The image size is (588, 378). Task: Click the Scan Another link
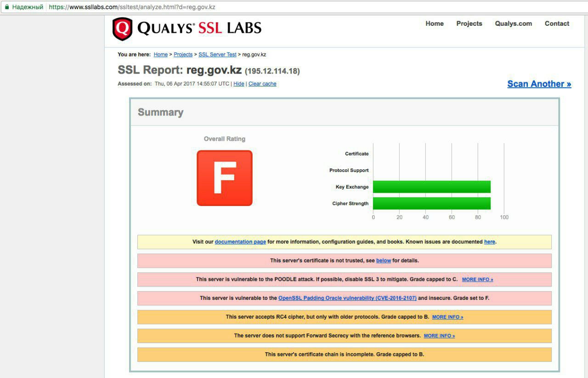pos(539,84)
